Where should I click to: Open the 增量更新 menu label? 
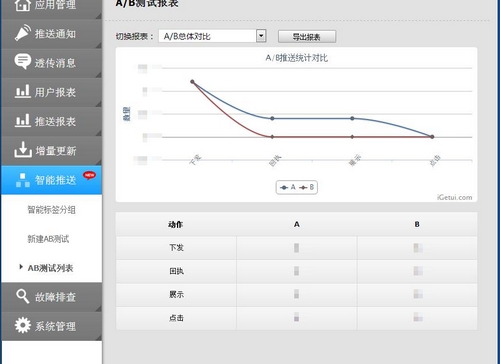tap(56, 151)
